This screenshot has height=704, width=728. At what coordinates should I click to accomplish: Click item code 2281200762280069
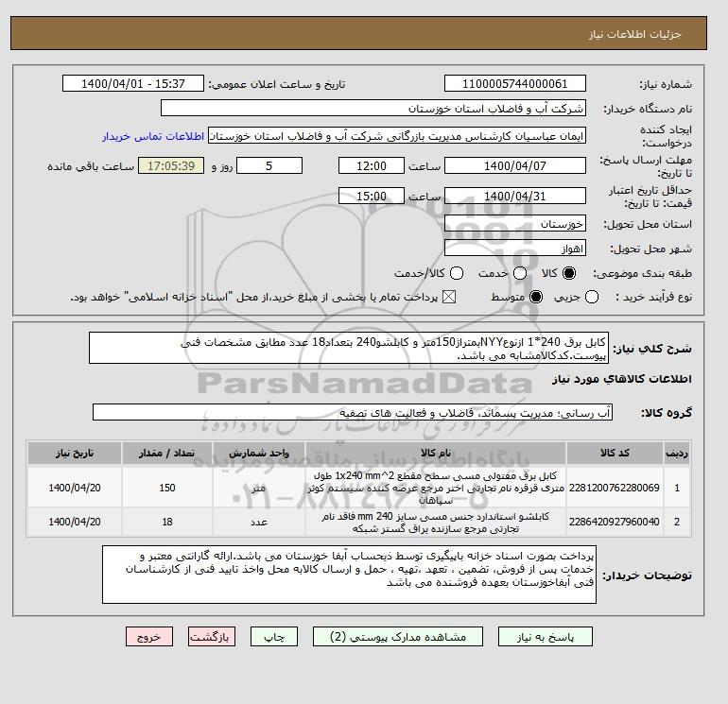click(x=615, y=488)
